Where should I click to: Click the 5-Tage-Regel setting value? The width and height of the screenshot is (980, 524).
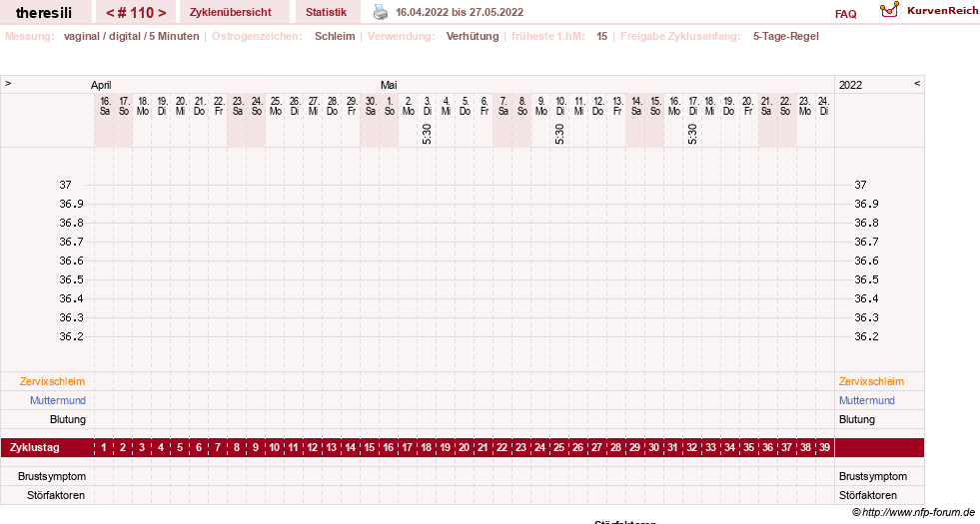pyautogui.click(x=785, y=36)
